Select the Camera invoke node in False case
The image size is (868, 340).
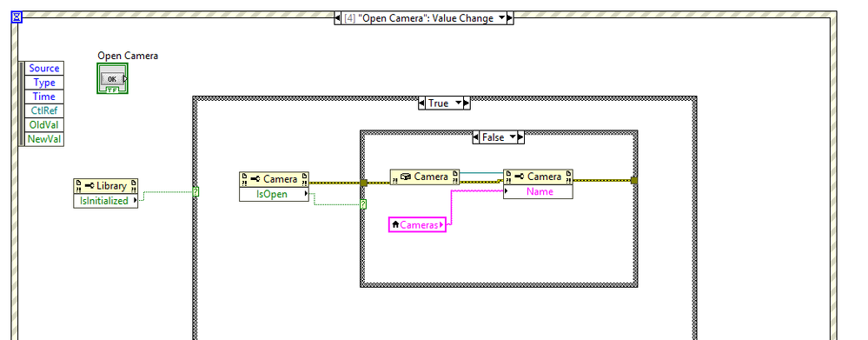[425, 177]
